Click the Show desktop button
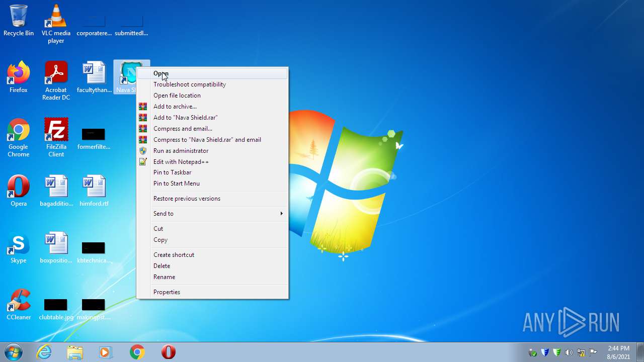The image size is (644, 362). click(x=640, y=352)
